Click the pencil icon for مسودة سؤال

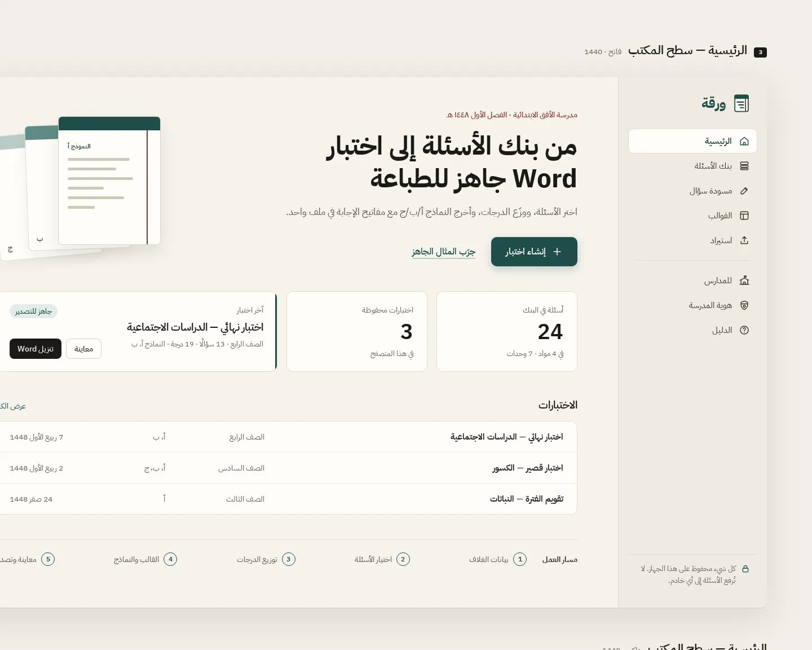(x=744, y=191)
